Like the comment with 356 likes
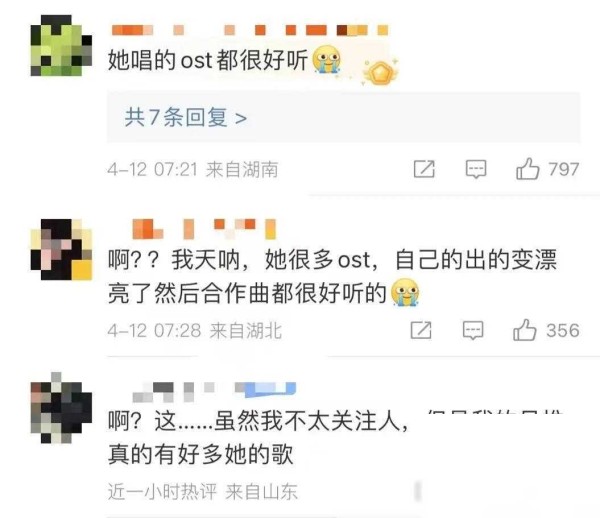Screen dimensions: 600x518 pyautogui.click(x=525, y=330)
